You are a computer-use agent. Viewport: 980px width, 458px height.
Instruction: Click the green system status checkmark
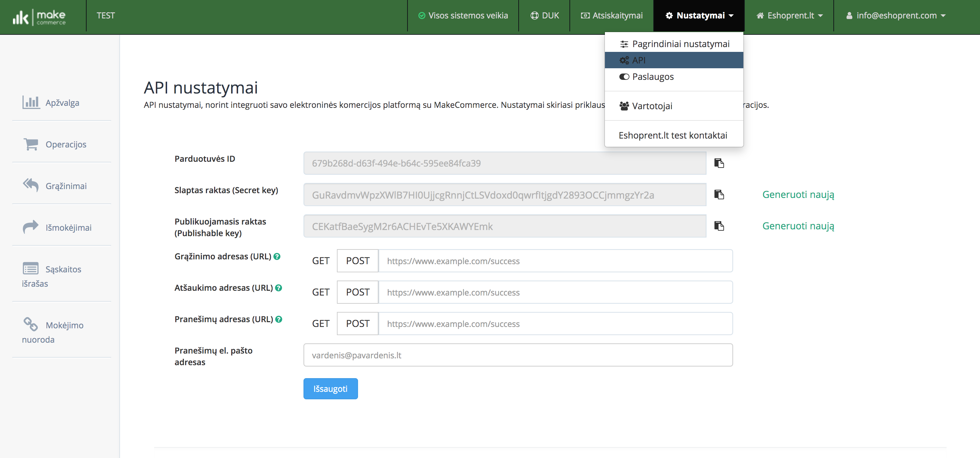pyautogui.click(x=421, y=16)
